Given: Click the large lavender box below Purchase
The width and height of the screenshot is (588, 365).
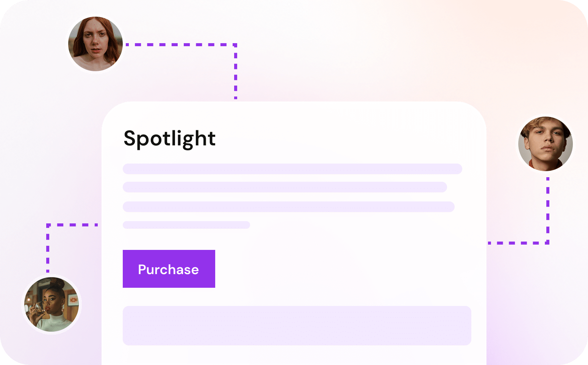Looking at the screenshot, I should pyautogui.click(x=297, y=326).
